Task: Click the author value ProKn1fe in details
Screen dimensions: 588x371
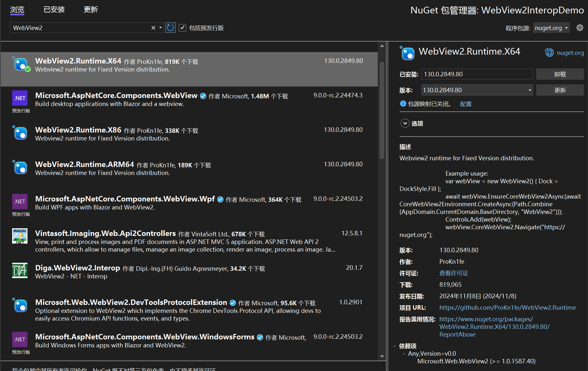Action: (452, 261)
